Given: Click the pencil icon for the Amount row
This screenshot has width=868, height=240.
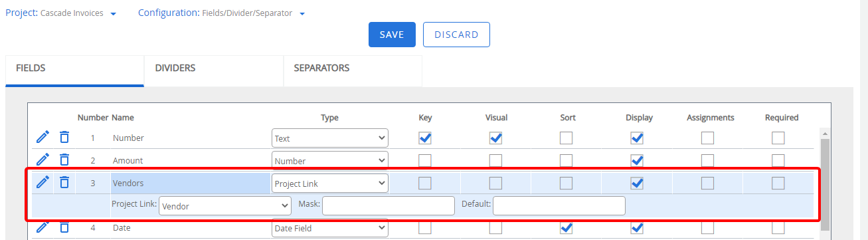Looking at the screenshot, I should pyautogui.click(x=43, y=160).
